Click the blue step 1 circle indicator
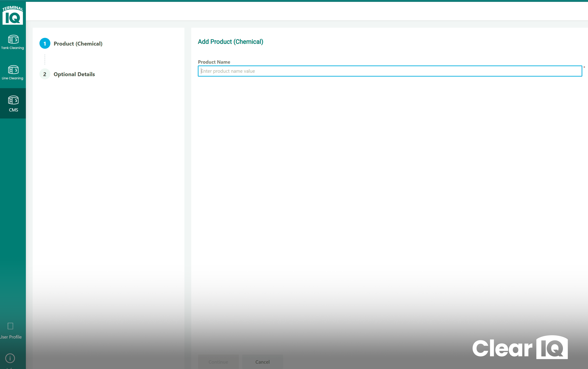The height and width of the screenshot is (369, 588). click(45, 43)
